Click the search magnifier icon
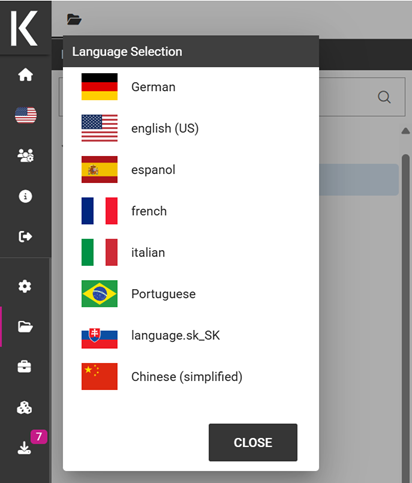The height and width of the screenshot is (483, 412). (384, 97)
